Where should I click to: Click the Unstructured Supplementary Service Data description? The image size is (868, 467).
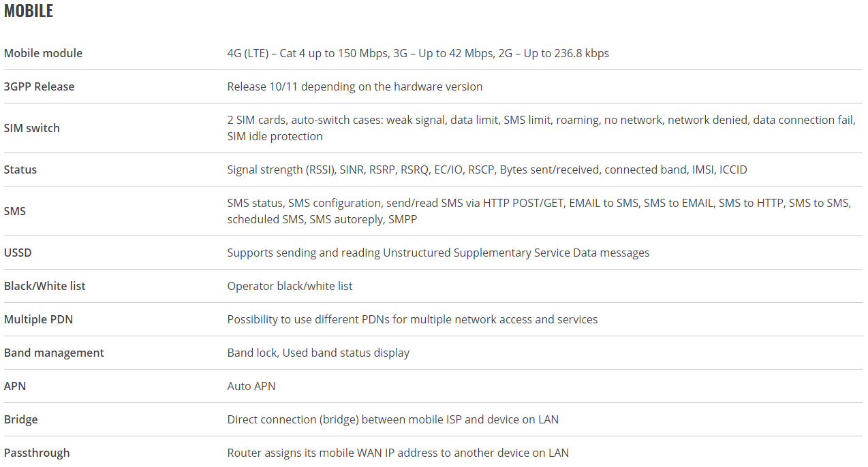click(438, 253)
